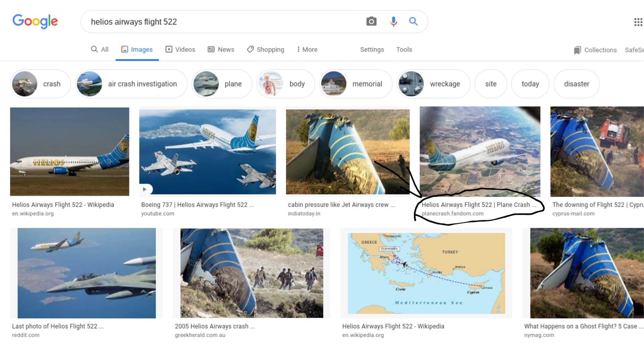This screenshot has height=344, width=644.
Task: Open the Settings menu
Action: point(372,49)
